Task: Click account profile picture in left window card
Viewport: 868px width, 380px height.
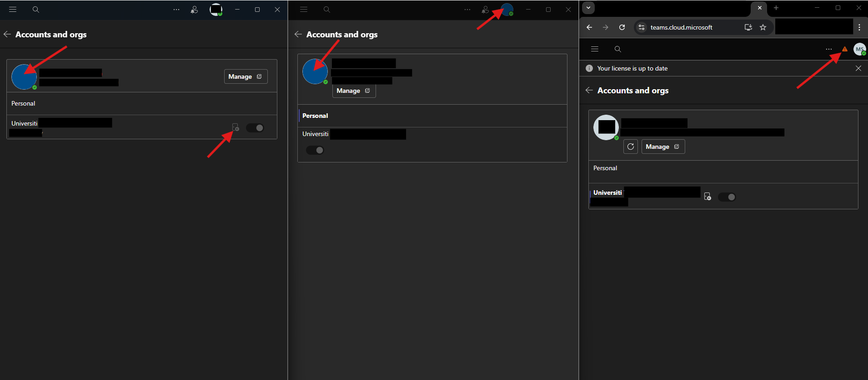Action: pyautogui.click(x=24, y=76)
